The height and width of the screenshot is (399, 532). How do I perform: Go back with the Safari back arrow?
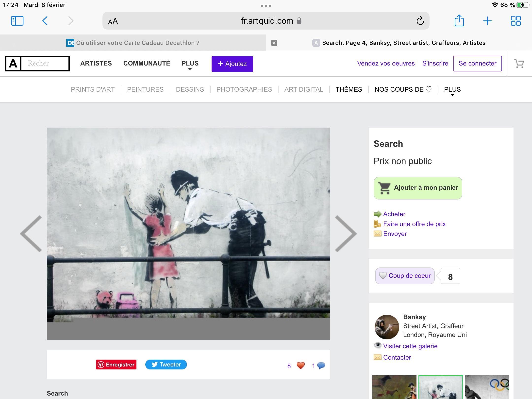pos(45,21)
